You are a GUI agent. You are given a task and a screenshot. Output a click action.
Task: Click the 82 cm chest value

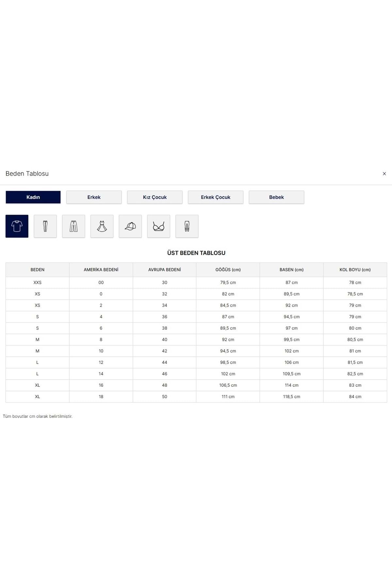(228, 294)
